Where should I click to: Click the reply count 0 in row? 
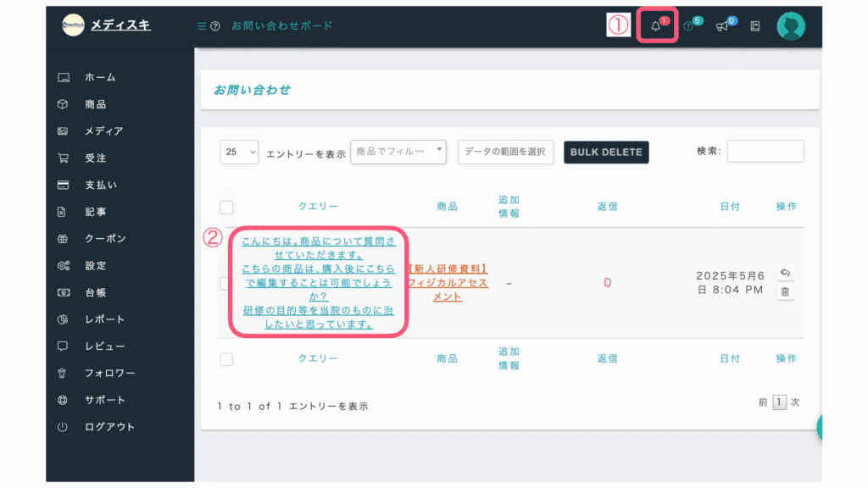click(607, 283)
